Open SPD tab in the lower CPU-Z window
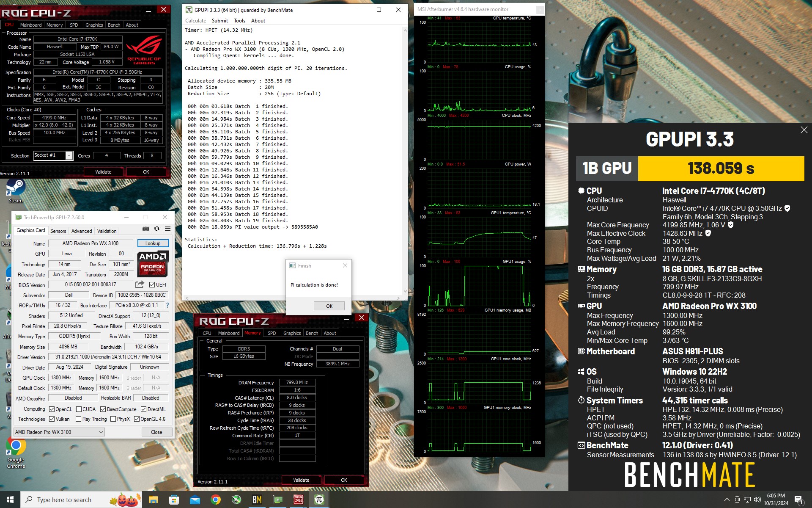Screen dimensions: 812x508 272,333
